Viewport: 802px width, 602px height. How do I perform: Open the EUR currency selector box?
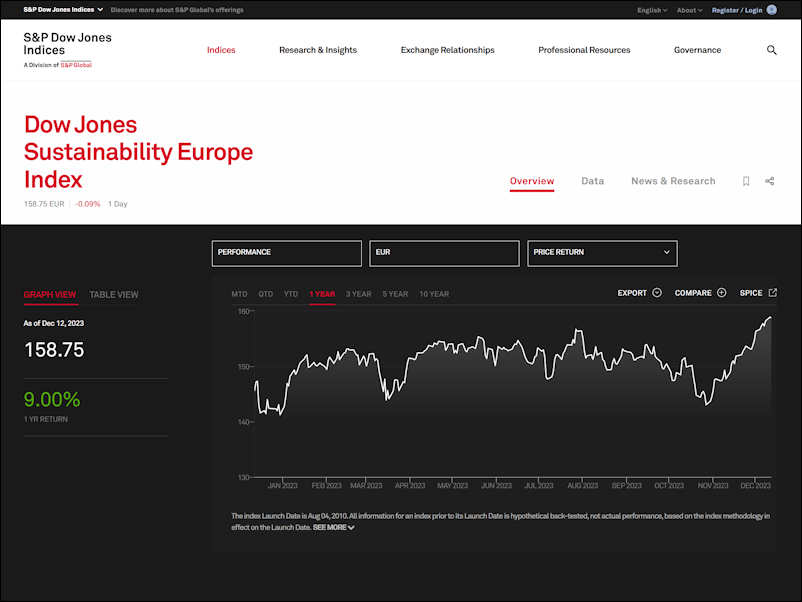coord(444,253)
